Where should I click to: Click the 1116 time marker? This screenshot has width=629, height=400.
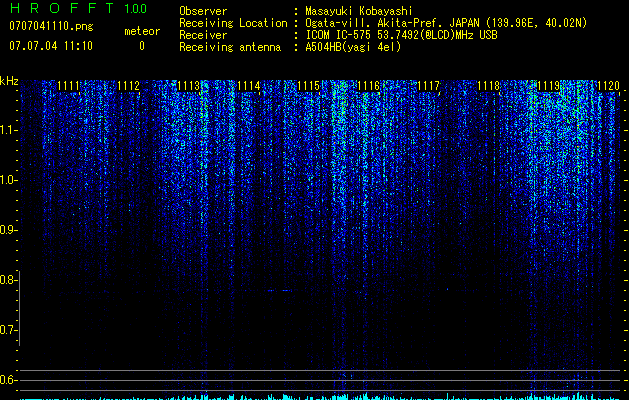[368, 86]
